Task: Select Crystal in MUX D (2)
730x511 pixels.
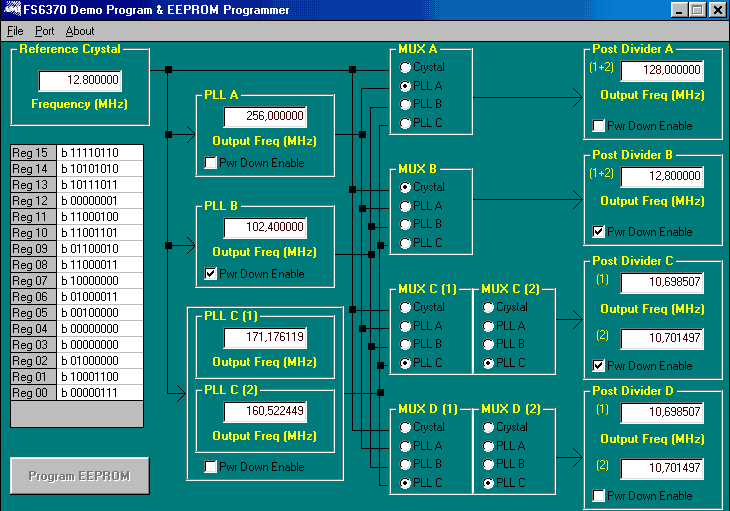Action: [x=488, y=428]
